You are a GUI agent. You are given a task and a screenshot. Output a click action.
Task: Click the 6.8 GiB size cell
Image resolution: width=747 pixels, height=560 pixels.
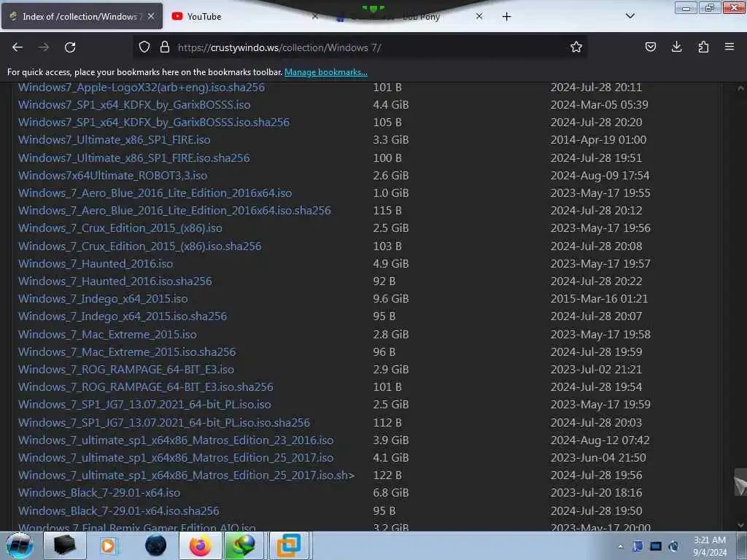[x=391, y=493]
